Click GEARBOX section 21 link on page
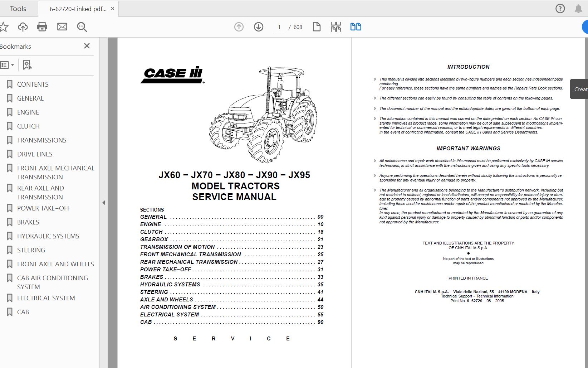The image size is (588, 368). [232, 239]
